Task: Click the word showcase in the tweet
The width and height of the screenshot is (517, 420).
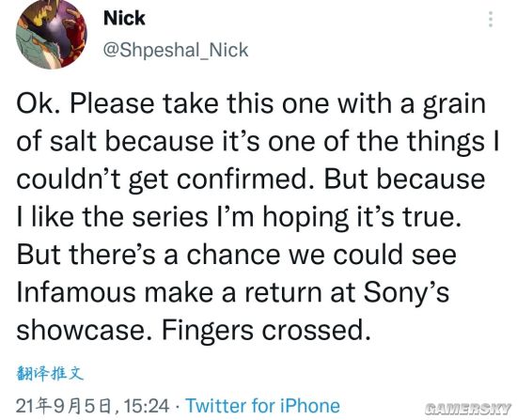Action: tap(80, 331)
